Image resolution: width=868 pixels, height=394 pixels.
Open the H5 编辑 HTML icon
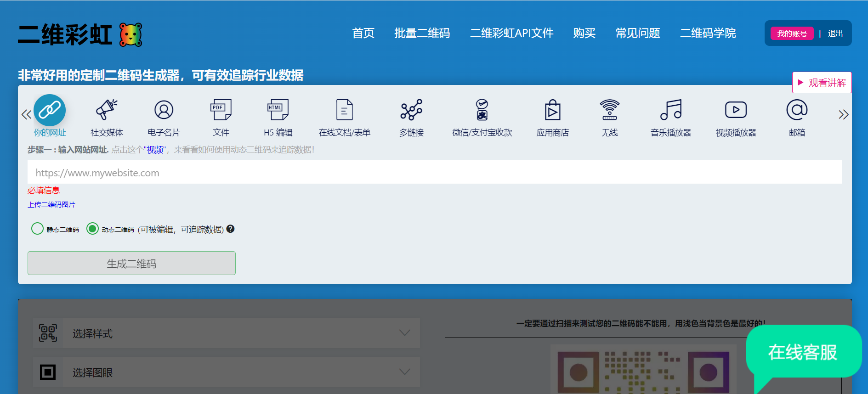tap(278, 110)
